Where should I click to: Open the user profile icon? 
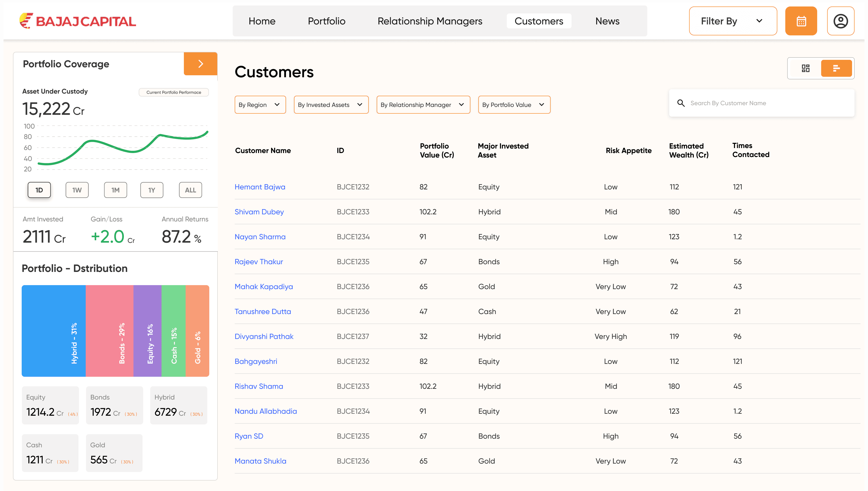[840, 21]
